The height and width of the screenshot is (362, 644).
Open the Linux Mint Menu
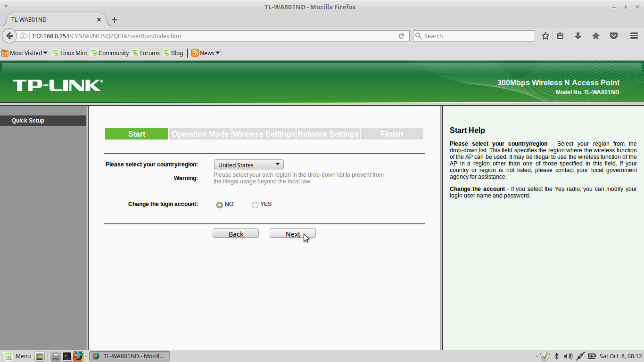pyautogui.click(x=17, y=356)
